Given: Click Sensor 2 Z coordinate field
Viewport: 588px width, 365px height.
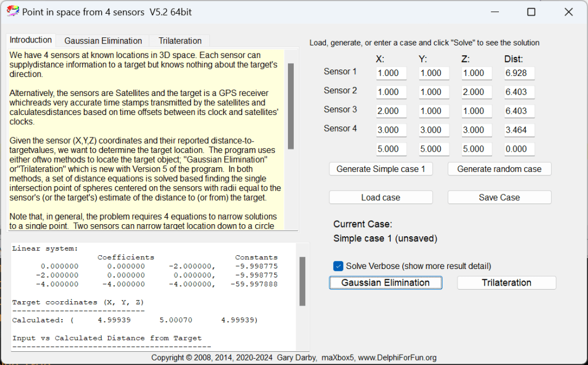Looking at the screenshot, I should [476, 92].
